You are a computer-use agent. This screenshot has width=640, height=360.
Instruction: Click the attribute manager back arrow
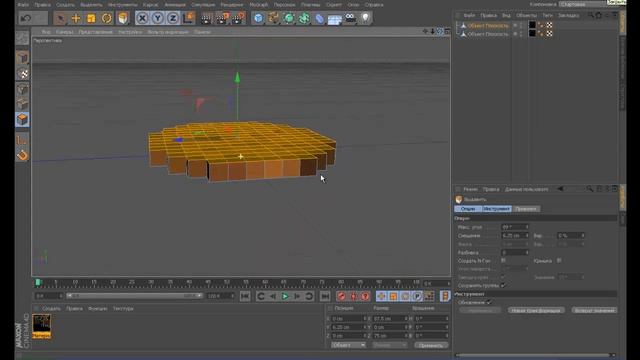(560, 189)
